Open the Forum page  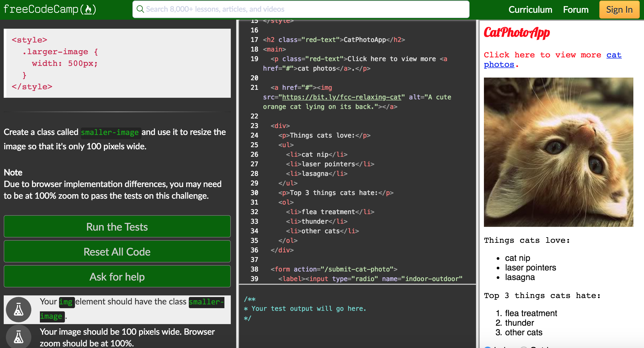pos(575,9)
